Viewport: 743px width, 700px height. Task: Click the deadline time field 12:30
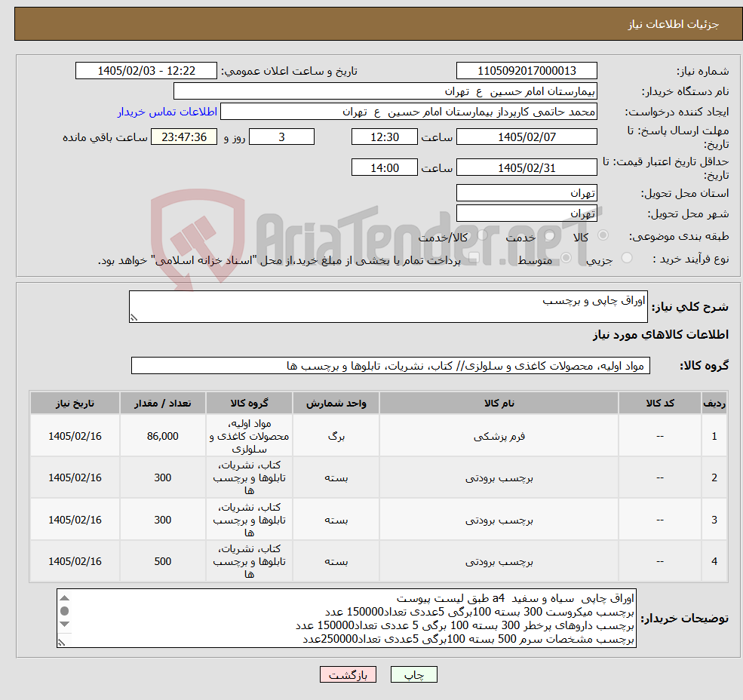(384, 137)
